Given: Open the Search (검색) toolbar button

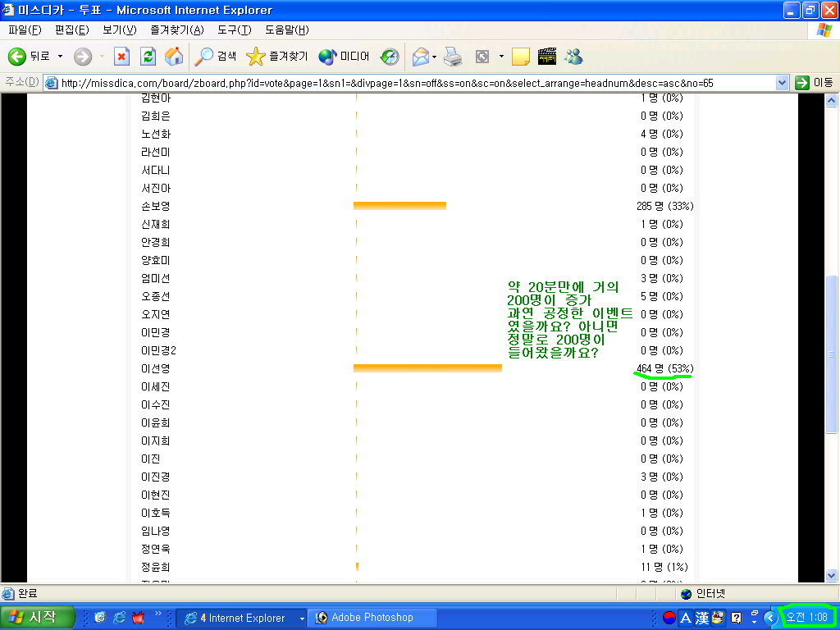Looking at the screenshot, I should point(216,57).
